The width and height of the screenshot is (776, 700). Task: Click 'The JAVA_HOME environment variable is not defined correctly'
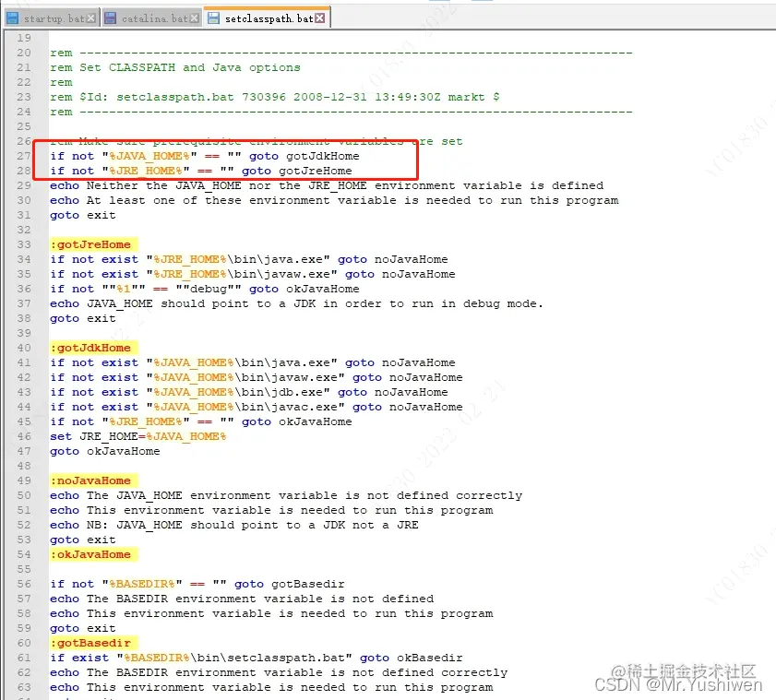(304, 495)
